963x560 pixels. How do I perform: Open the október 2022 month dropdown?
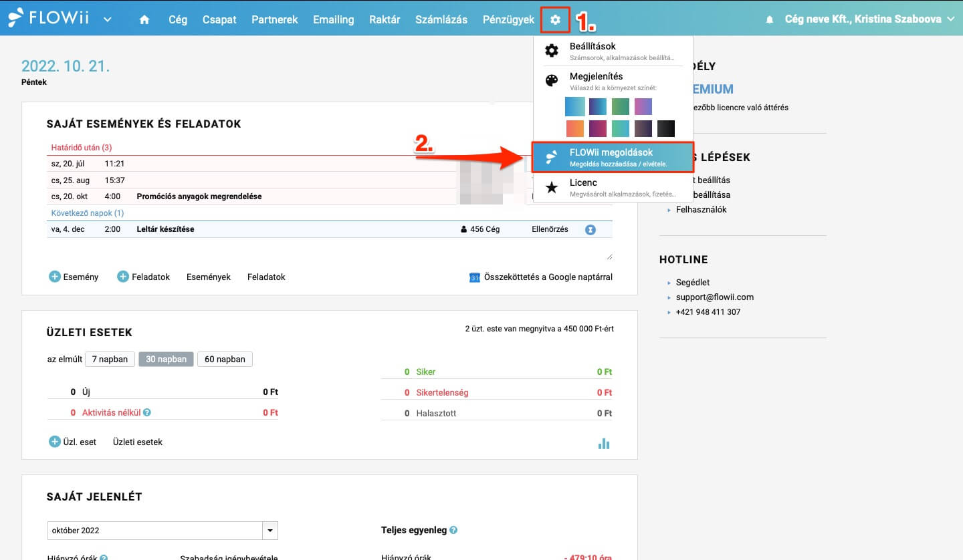pos(163,531)
